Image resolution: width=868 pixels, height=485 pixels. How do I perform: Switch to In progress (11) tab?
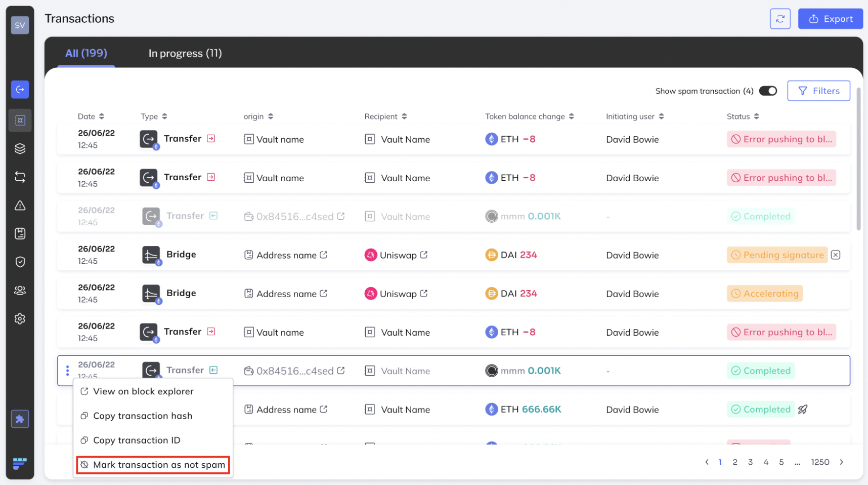(x=185, y=53)
